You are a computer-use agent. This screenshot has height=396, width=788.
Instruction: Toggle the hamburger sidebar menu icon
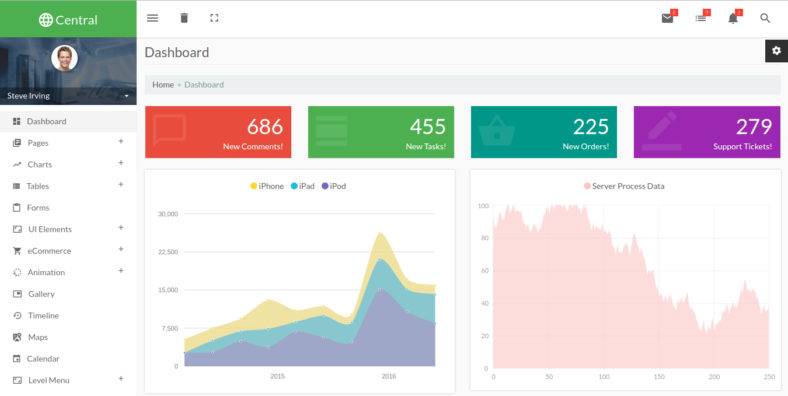tap(153, 18)
